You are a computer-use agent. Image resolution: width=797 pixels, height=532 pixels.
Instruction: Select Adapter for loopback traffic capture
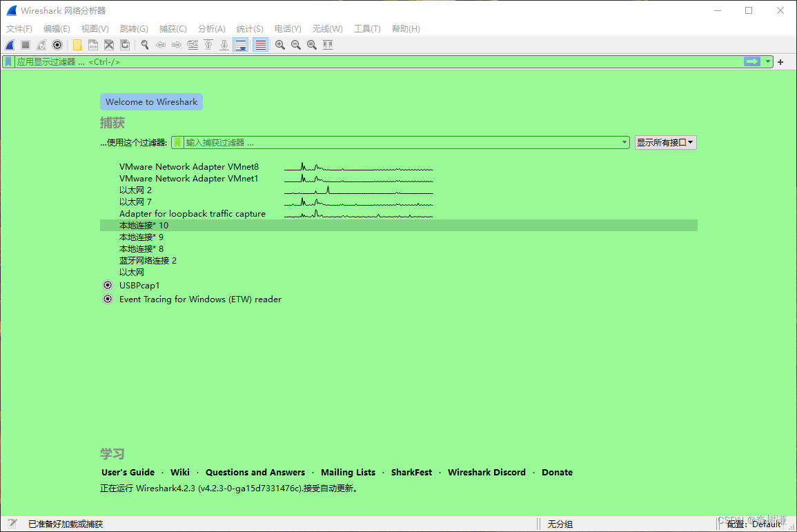point(399,213)
